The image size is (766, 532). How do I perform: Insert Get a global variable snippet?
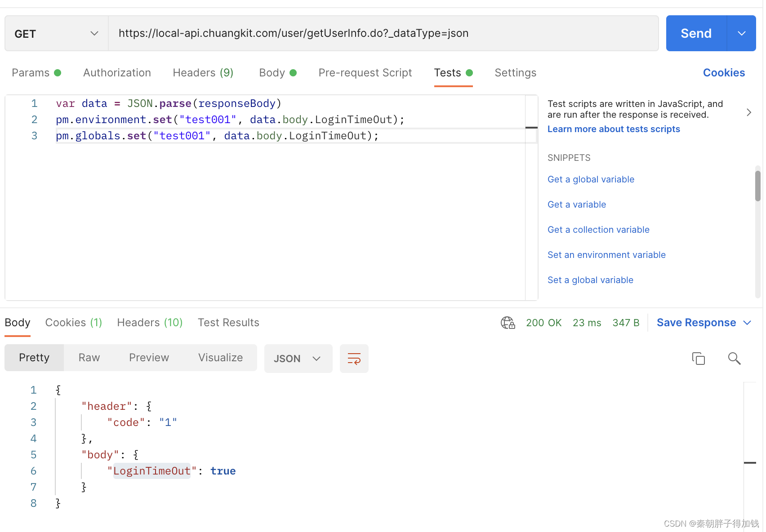coord(591,179)
